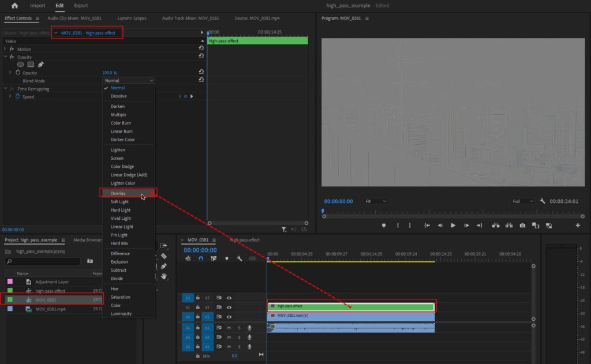Open the Fit zoom level dropdown
Image resolution: width=591 pixels, height=364 pixels.
coord(376,201)
